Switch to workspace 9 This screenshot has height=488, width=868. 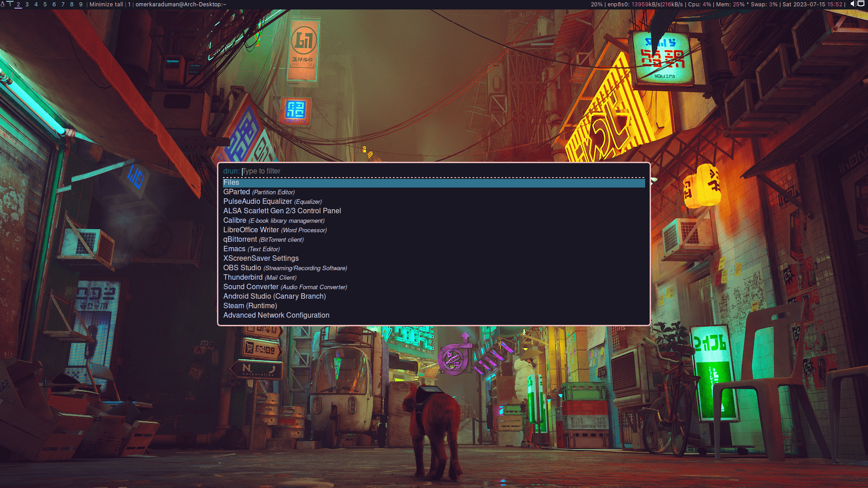pyautogui.click(x=81, y=5)
